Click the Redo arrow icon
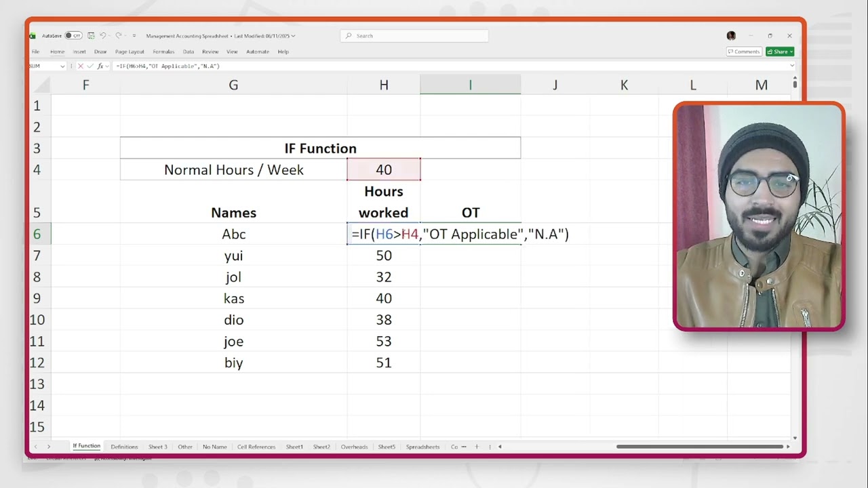Screen dimensions: 868x488 [118, 36]
